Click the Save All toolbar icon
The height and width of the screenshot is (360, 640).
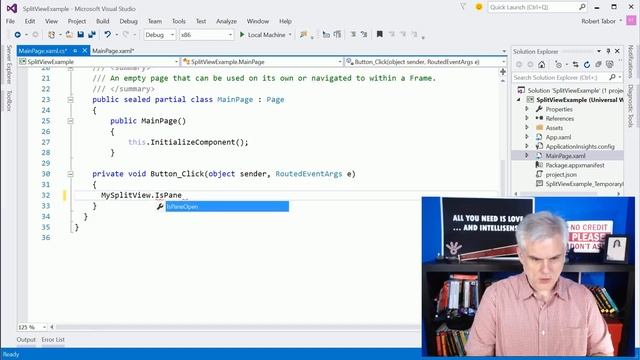[x=92, y=35]
